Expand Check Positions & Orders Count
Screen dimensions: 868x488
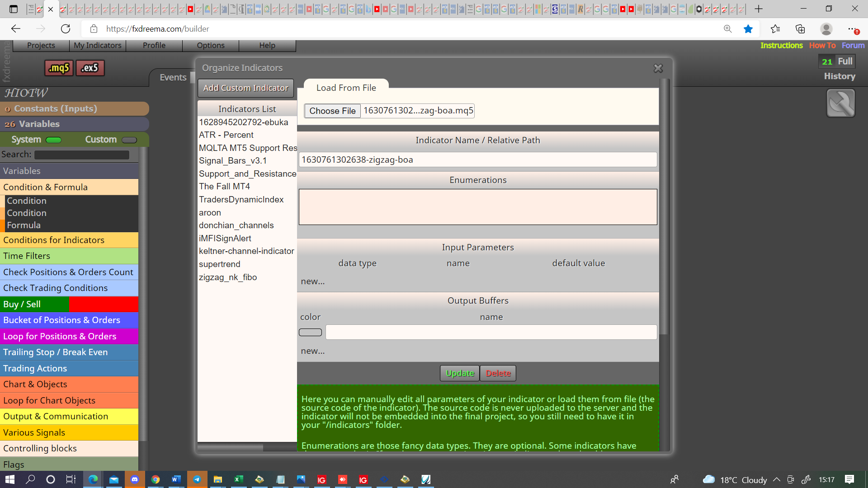tap(69, 272)
